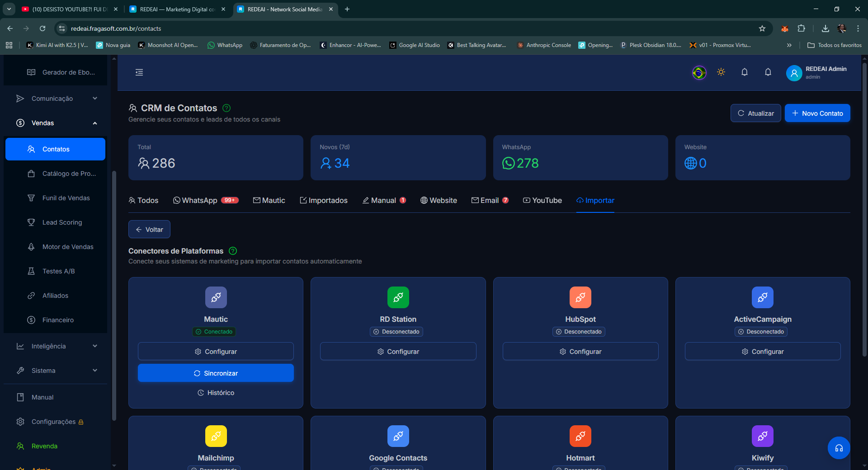Viewport: 868px width, 470px height.
Task: Select the Website tab
Action: coord(439,200)
